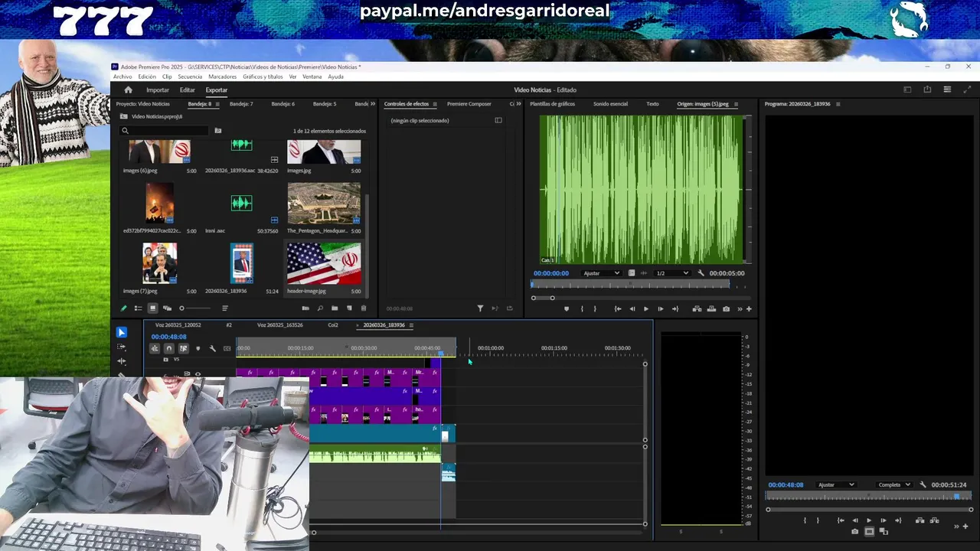Open the Secuencia menu
The image size is (980, 551).
coord(190,77)
